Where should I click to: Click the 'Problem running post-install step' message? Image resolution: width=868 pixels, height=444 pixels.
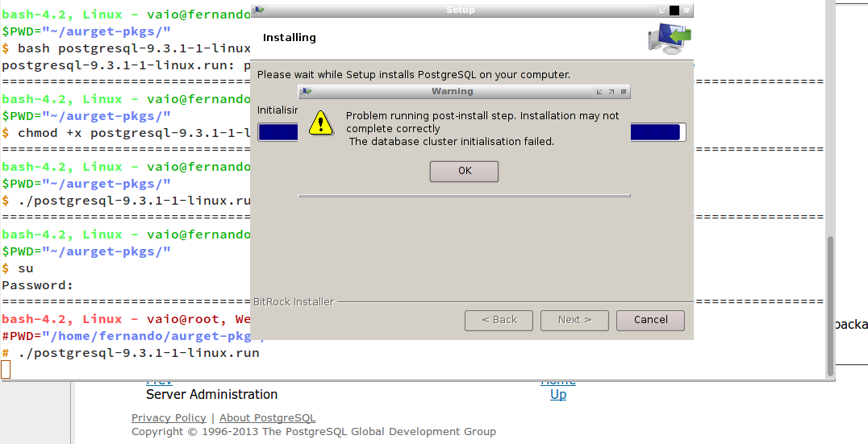(x=482, y=122)
